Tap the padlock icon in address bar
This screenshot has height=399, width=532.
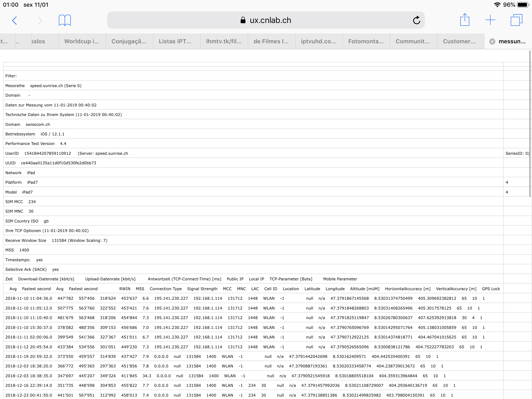click(243, 20)
